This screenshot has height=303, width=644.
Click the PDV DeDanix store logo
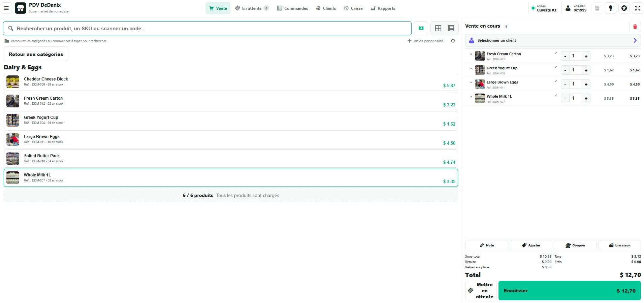coord(21,8)
